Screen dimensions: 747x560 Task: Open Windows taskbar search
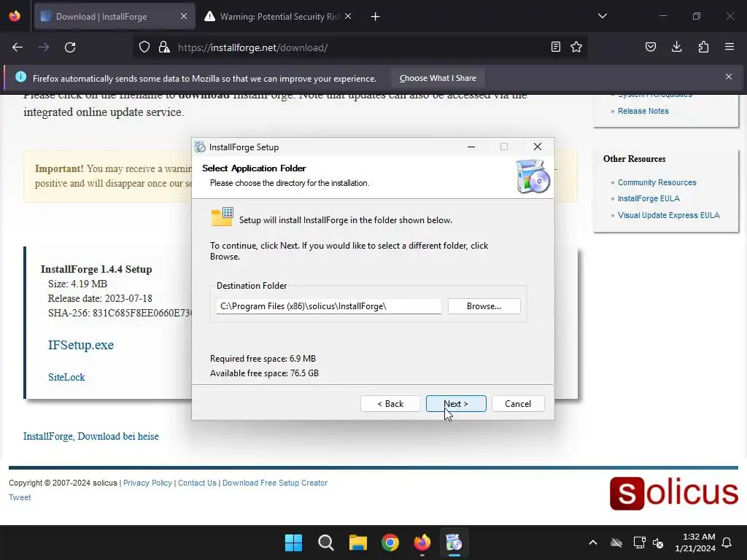point(326,542)
